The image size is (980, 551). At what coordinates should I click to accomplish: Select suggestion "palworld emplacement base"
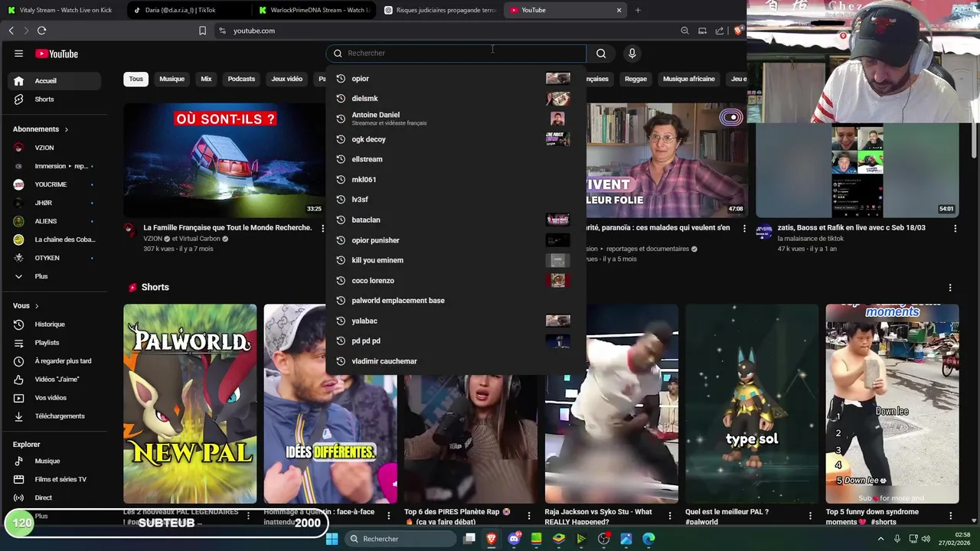(x=456, y=301)
